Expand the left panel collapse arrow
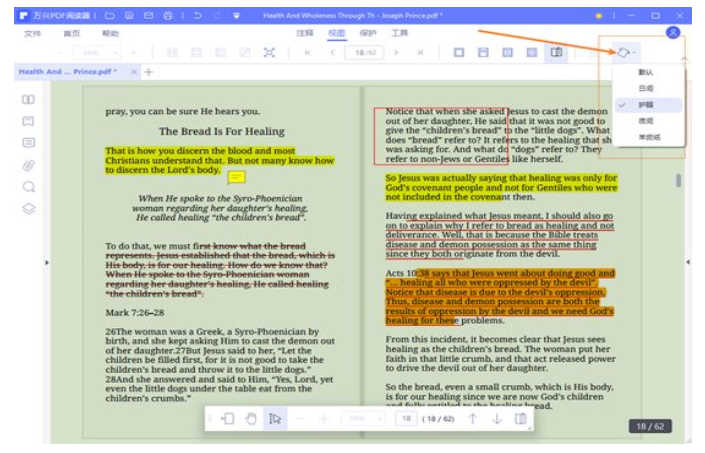This screenshot has height=453, width=705. [x=47, y=262]
